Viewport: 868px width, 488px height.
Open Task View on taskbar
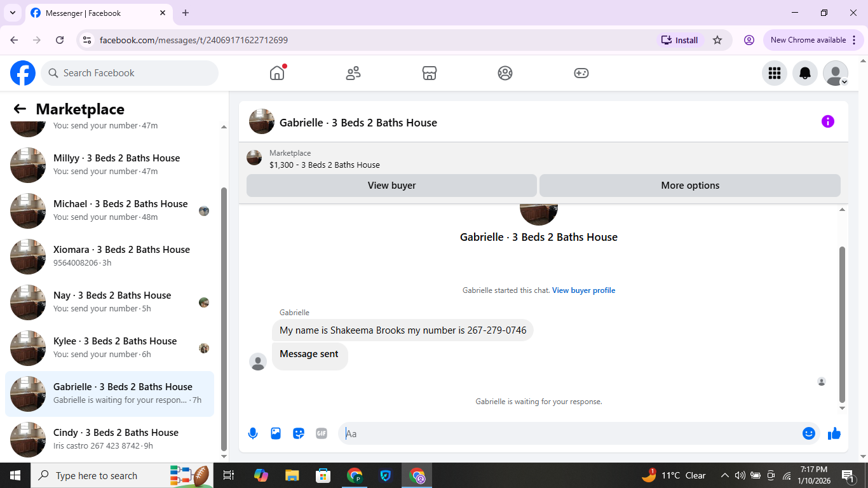coord(229,475)
